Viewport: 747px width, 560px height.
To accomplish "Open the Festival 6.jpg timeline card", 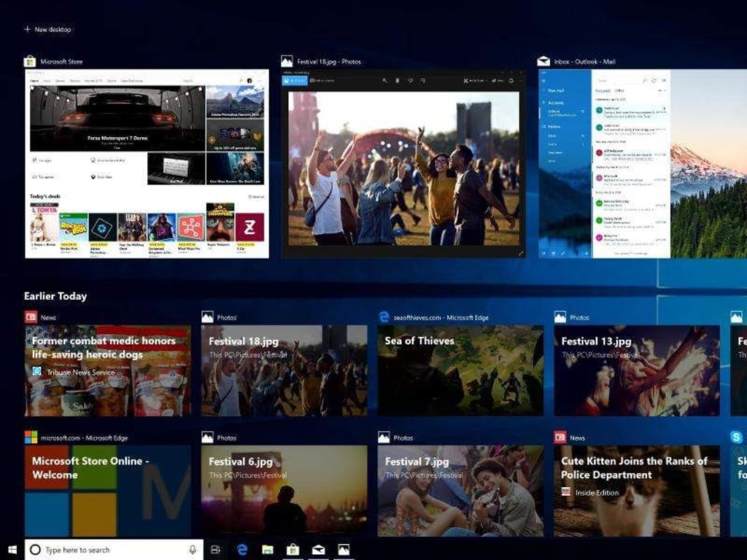I will (x=285, y=491).
